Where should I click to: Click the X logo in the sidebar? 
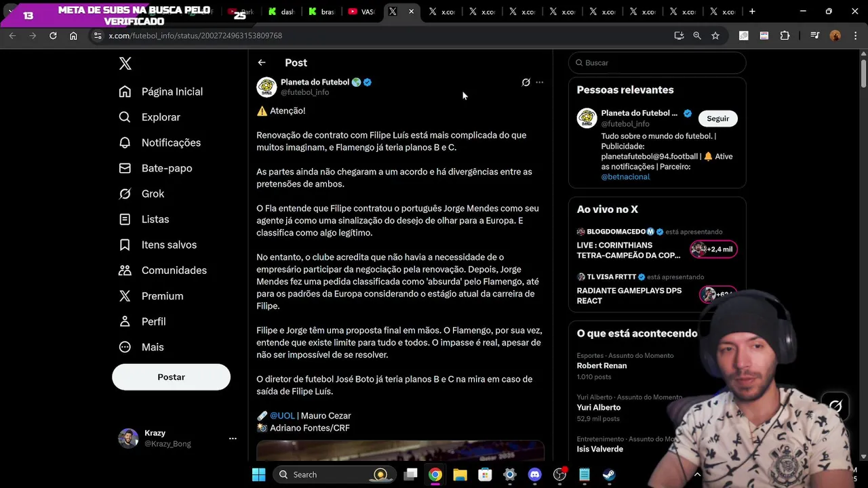click(125, 64)
